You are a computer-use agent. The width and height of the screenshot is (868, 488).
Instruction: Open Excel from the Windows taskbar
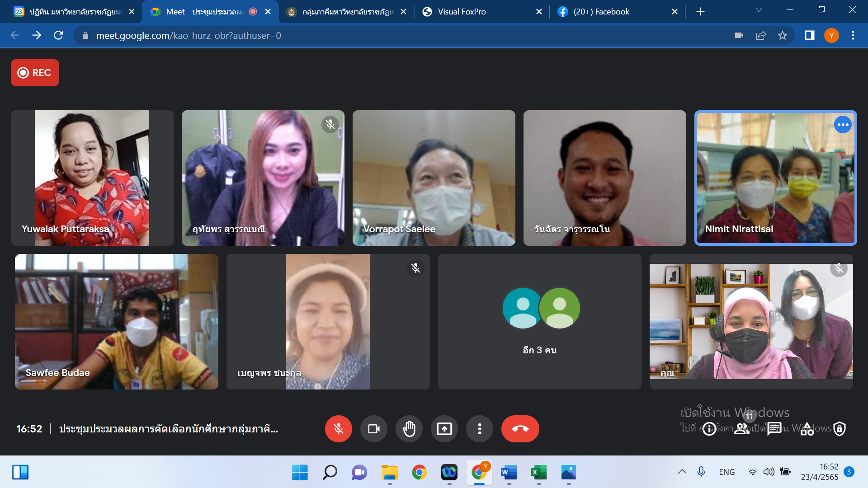point(538,472)
